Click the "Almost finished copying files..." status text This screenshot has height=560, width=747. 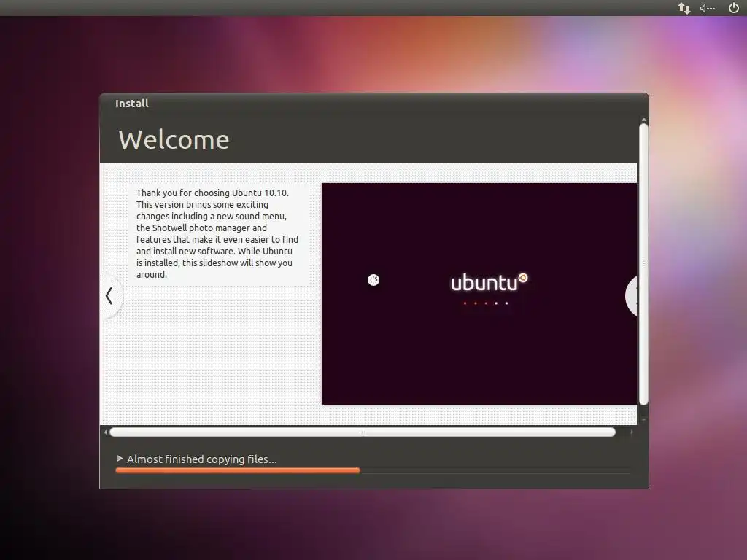tap(202, 459)
